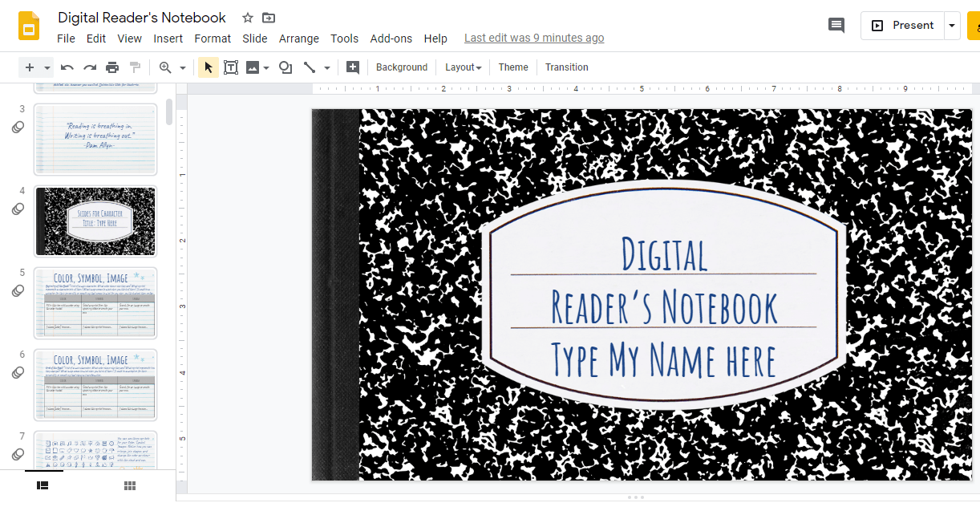Open version history via last edit link
Screen dimensions: 980x507
coord(534,38)
